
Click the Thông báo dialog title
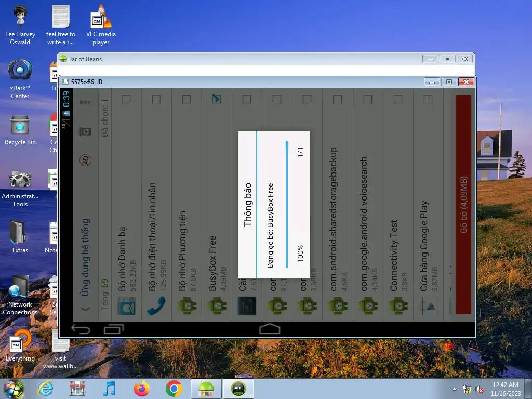click(x=248, y=205)
